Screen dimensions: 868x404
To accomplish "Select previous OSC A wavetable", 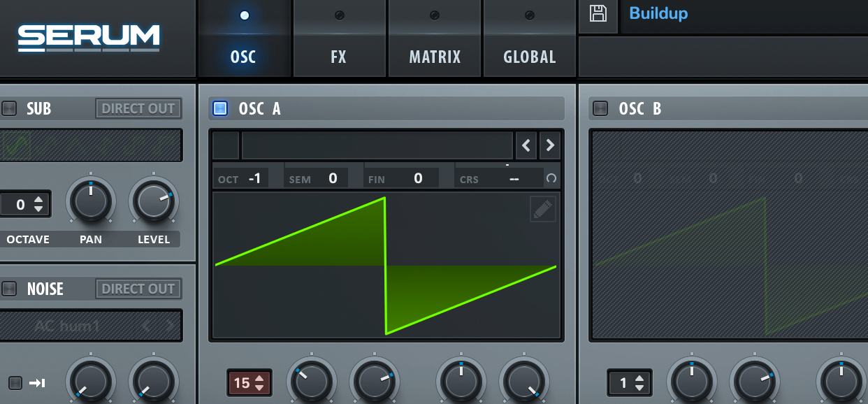I will point(526,145).
